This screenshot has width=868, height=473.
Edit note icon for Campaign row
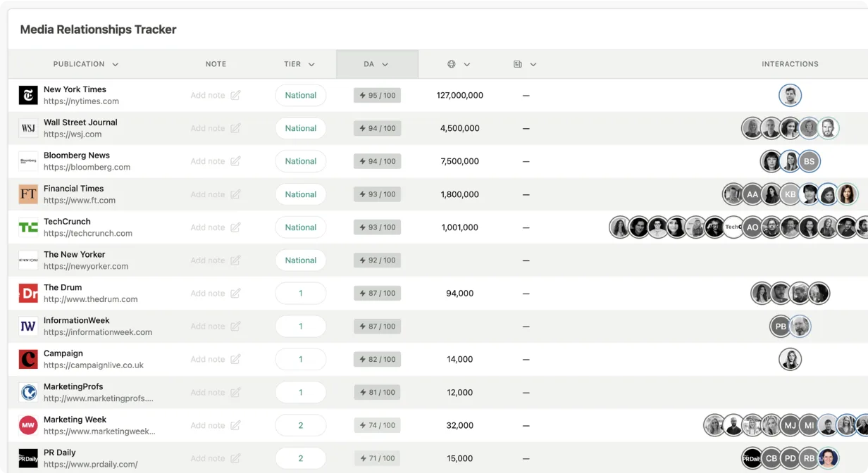point(235,360)
